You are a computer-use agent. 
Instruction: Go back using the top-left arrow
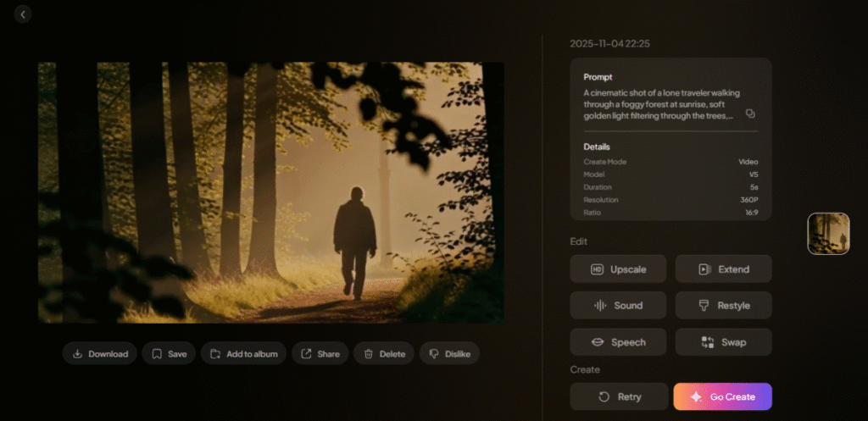pyautogui.click(x=23, y=14)
